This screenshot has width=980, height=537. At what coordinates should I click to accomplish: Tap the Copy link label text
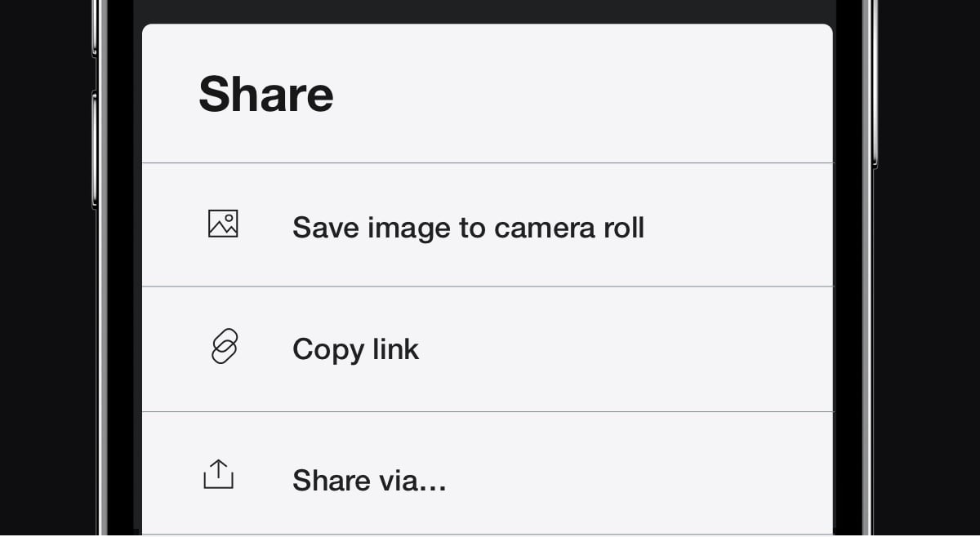355,349
